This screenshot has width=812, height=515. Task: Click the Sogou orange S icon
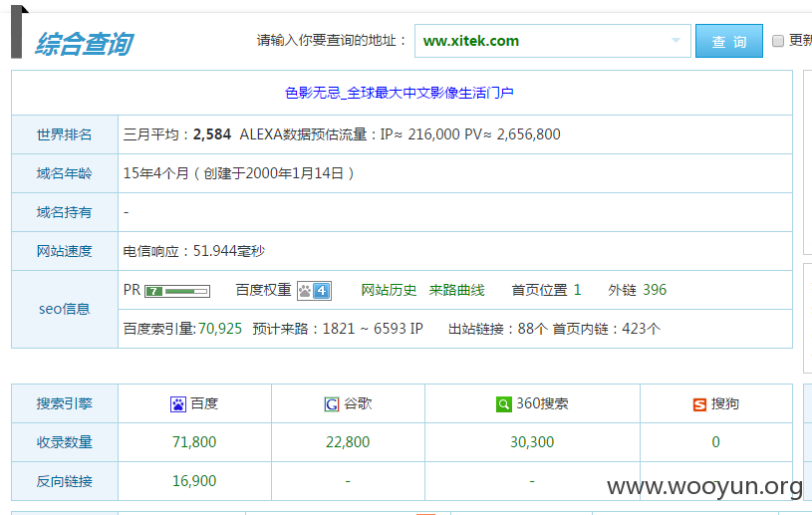click(699, 404)
